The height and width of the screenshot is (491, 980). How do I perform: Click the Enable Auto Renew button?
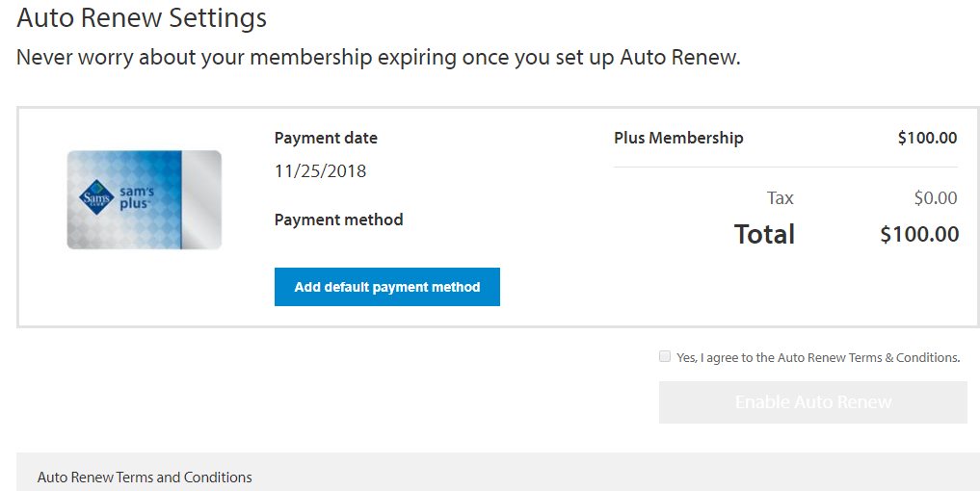tap(812, 402)
